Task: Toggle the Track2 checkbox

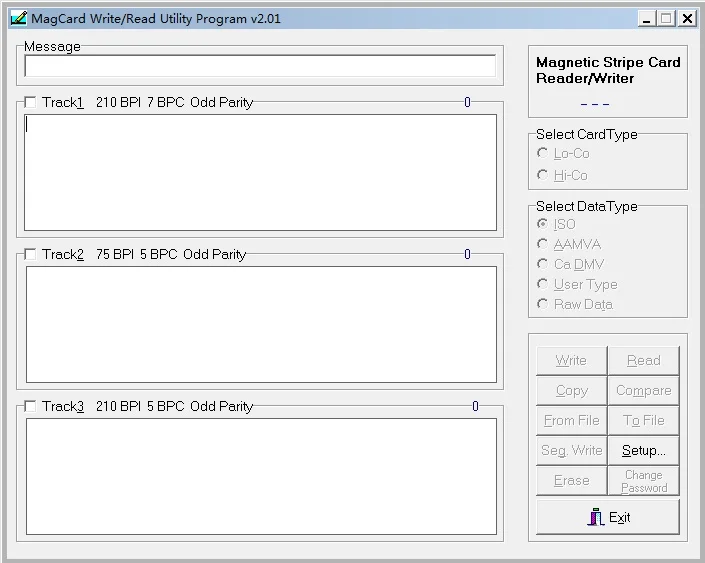Action: pyautogui.click(x=30, y=254)
